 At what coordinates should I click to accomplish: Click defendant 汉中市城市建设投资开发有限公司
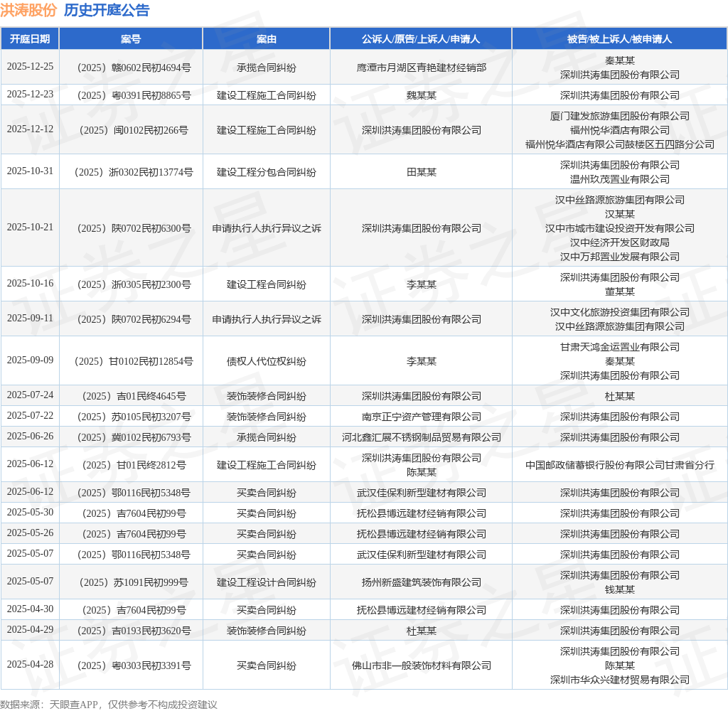pos(620,228)
